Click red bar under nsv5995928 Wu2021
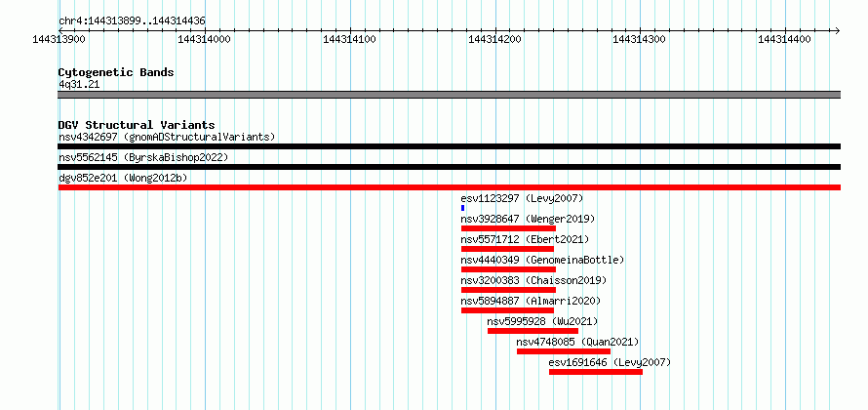Screen dimensions: 868x410 coord(533,331)
